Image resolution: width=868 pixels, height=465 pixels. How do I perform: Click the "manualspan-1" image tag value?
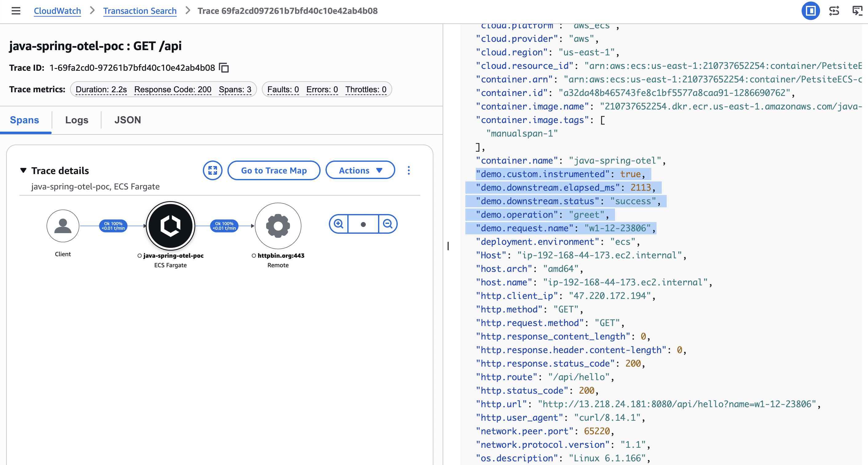point(522,133)
